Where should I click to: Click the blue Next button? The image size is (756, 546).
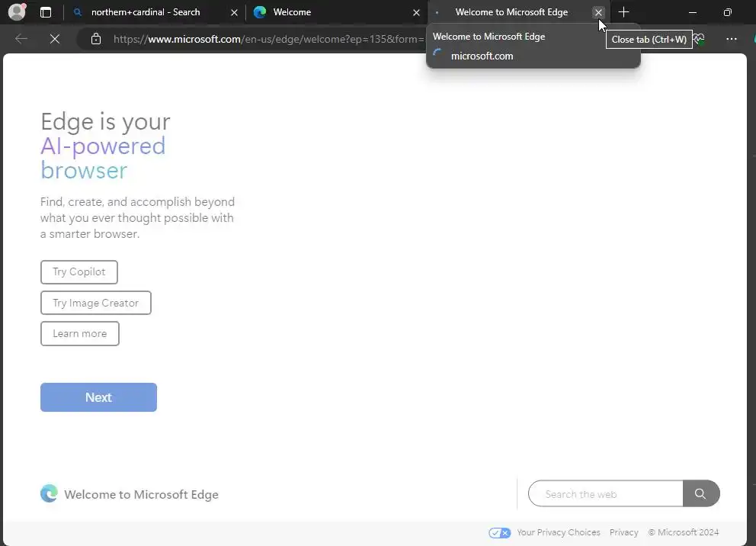point(98,397)
